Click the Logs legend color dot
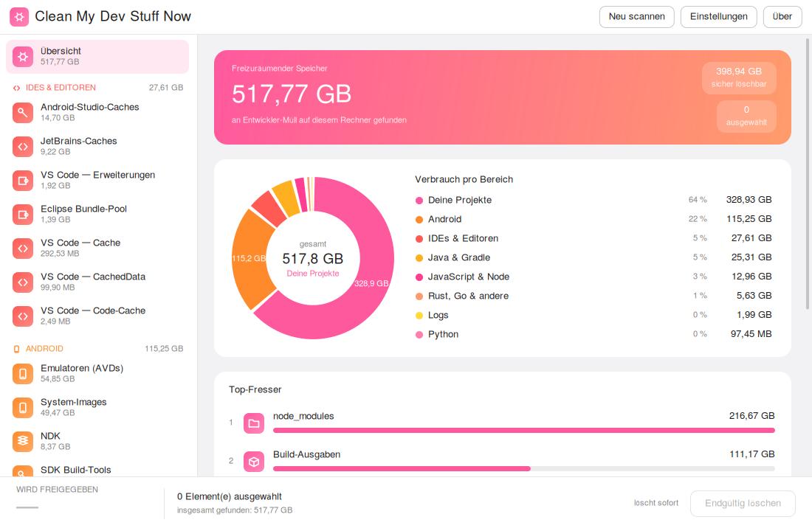 [x=419, y=316]
